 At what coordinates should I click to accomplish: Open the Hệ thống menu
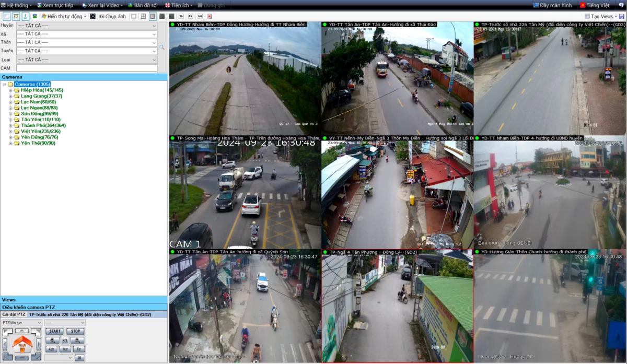[x=15, y=5]
